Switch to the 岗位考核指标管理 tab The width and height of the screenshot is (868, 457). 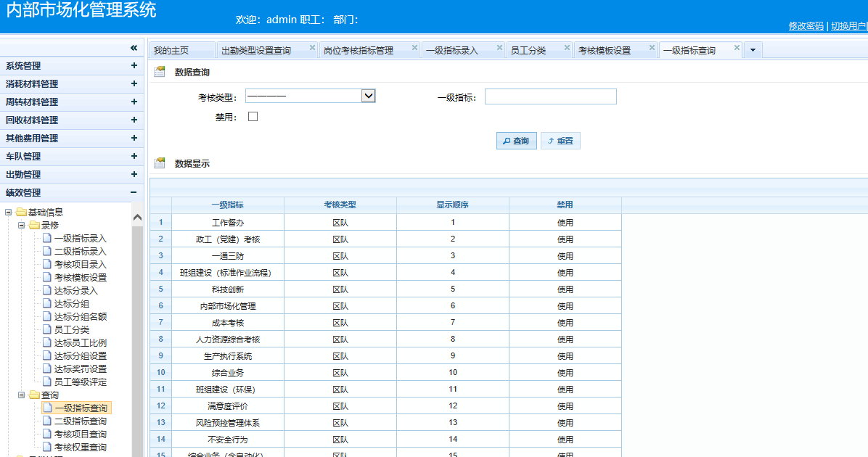point(359,50)
